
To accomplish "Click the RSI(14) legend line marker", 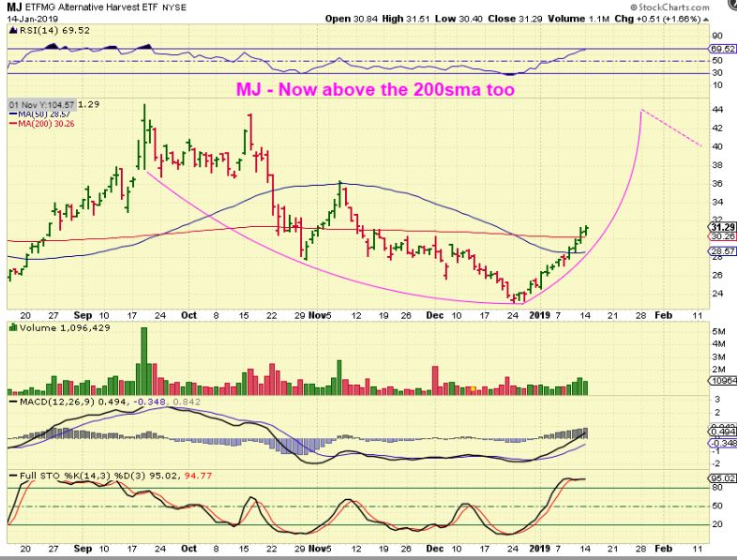I will (x=13, y=31).
